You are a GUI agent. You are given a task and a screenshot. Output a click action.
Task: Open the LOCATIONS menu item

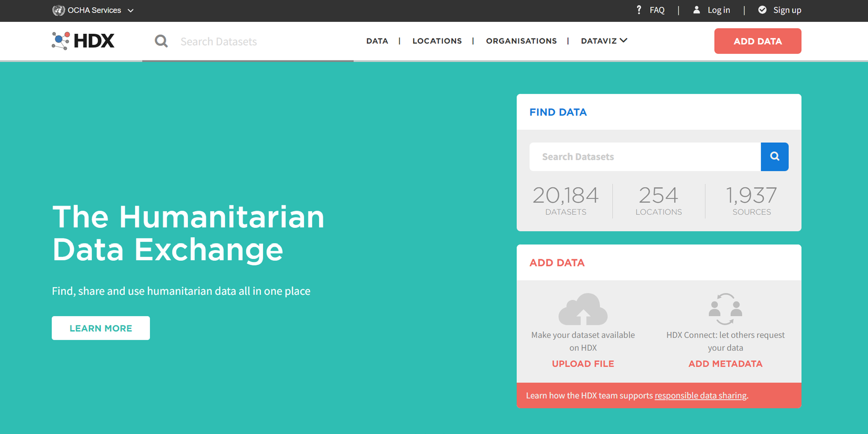point(437,41)
